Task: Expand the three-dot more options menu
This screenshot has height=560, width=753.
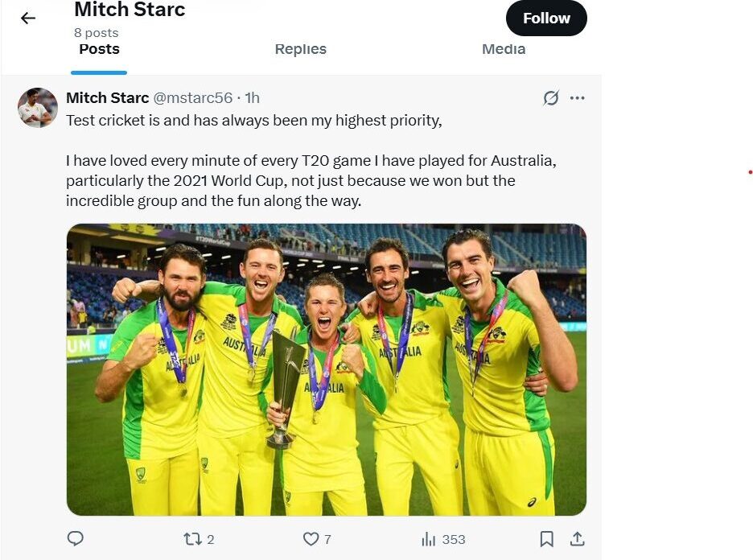Action: [x=577, y=98]
